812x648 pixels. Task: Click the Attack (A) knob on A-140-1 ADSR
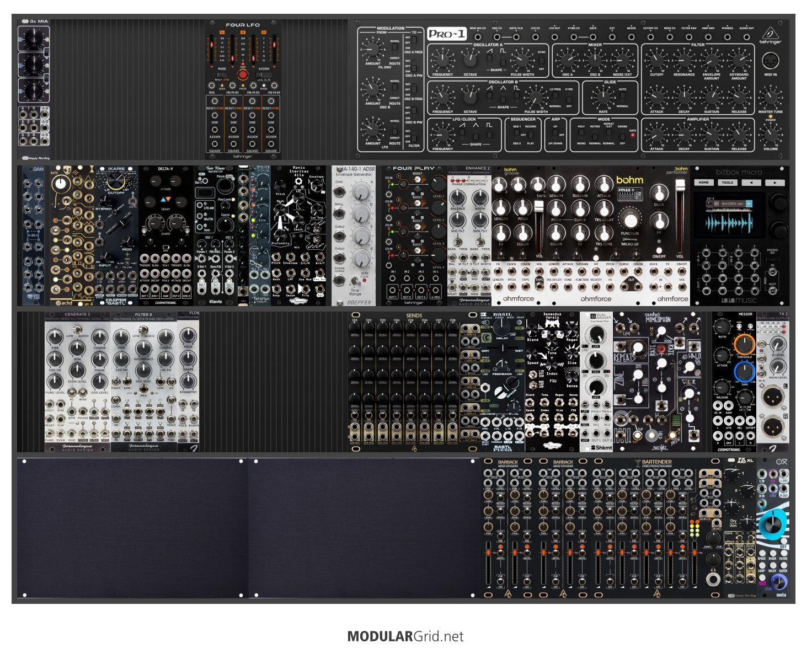point(361,192)
